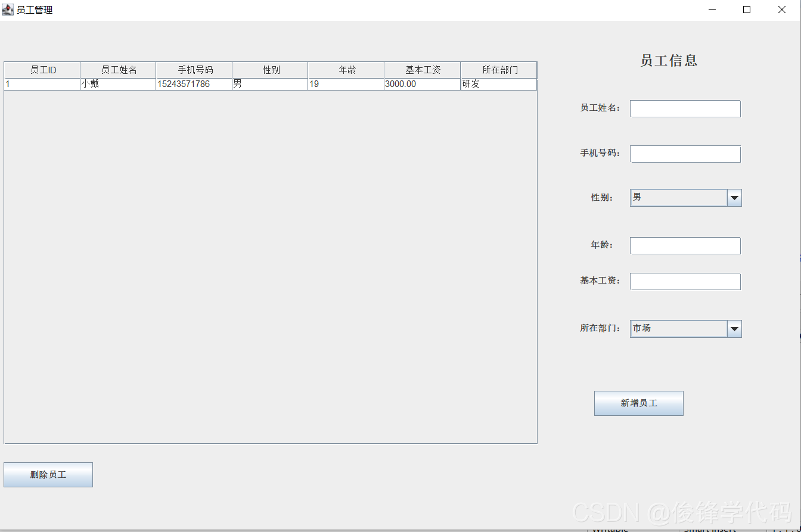This screenshot has width=801, height=532.
Task: Focus the 手机号码 input field
Action: [x=685, y=154]
